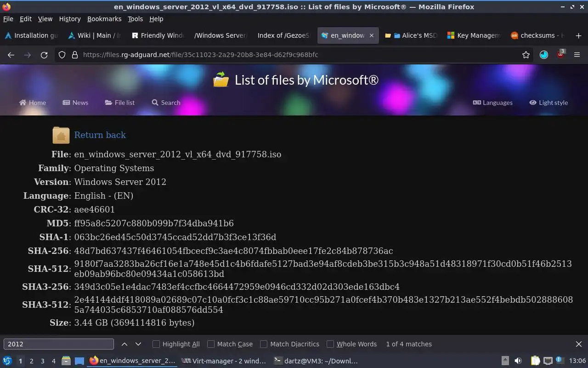Screen dimensions: 588x368
Task: Bookmark this page with star icon
Action: pos(526,55)
